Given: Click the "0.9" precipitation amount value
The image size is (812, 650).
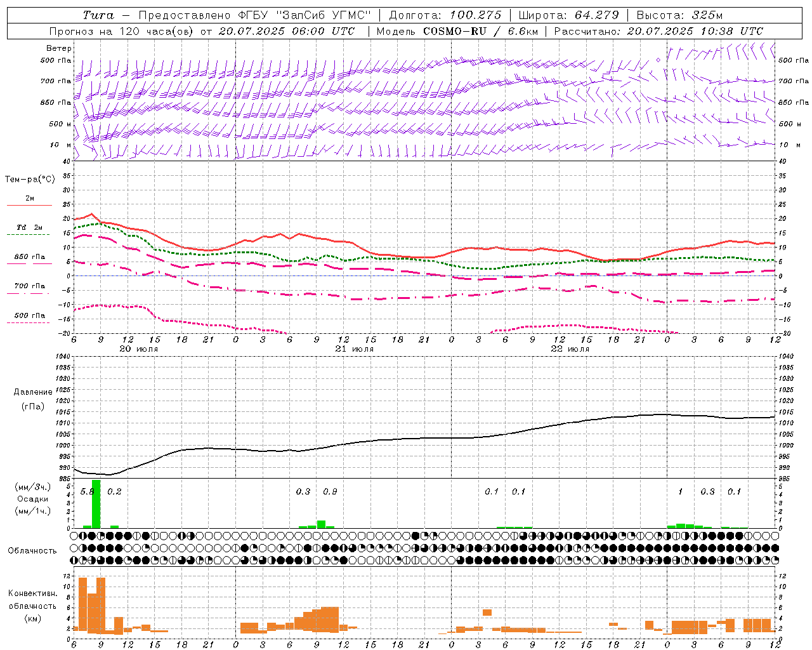Looking at the screenshot, I should tap(330, 491).
